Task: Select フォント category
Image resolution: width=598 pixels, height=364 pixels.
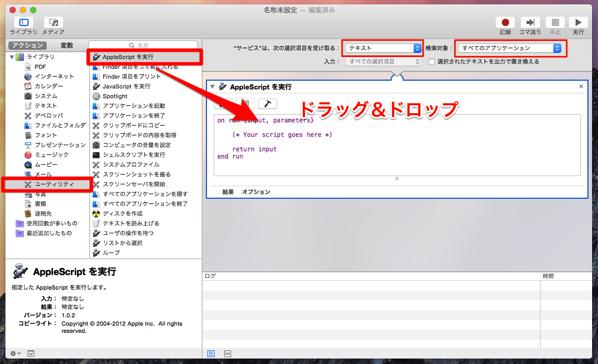Action: click(46, 135)
